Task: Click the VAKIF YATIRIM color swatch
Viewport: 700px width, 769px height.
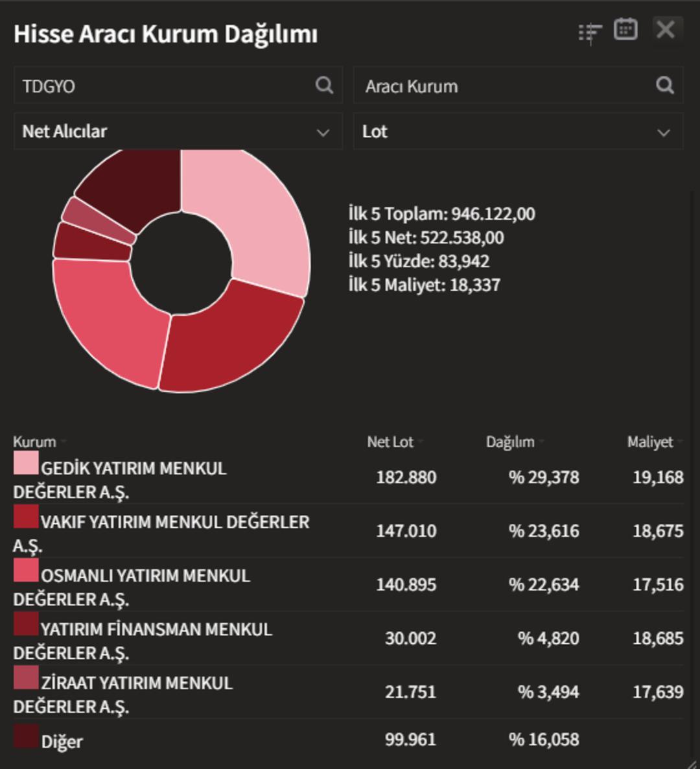Action: [26, 517]
